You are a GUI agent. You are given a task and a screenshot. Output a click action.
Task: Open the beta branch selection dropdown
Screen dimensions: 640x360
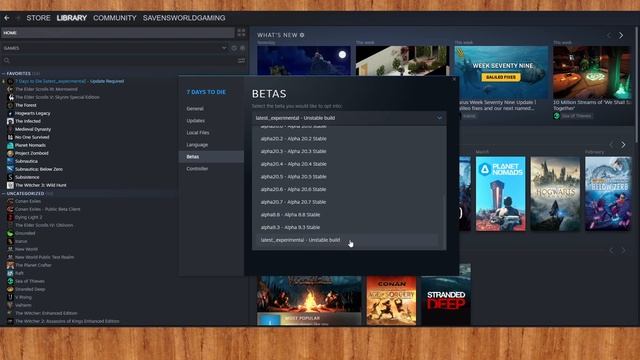coord(349,118)
